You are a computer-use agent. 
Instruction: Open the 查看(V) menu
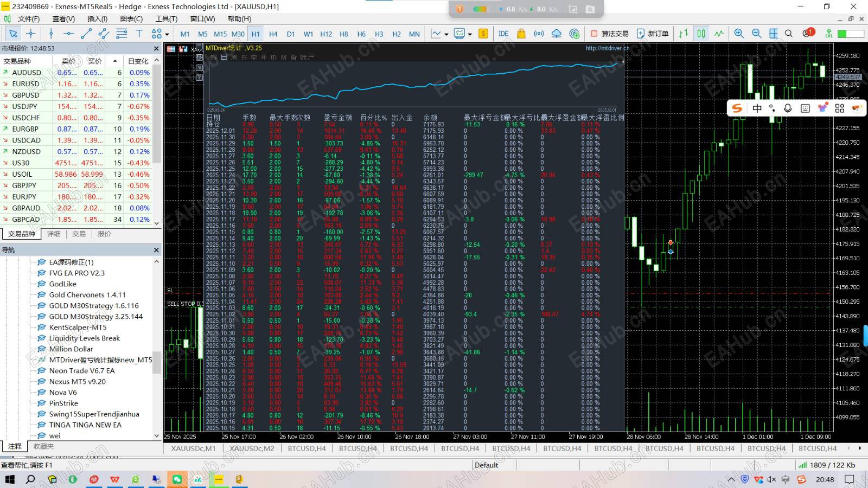click(x=63, y=19)
